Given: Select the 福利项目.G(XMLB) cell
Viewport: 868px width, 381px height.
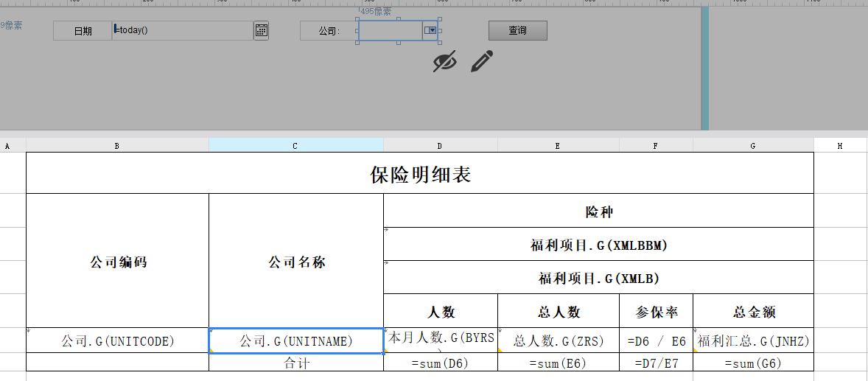Looking at the screenshot, I should pos(598,277).
